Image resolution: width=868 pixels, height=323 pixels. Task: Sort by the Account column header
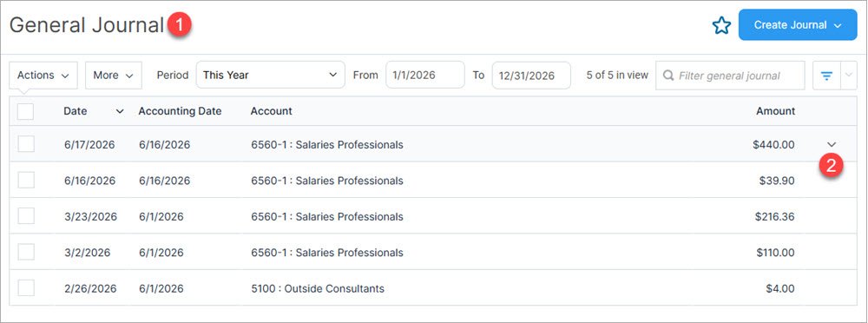click(x=271, y=111)
